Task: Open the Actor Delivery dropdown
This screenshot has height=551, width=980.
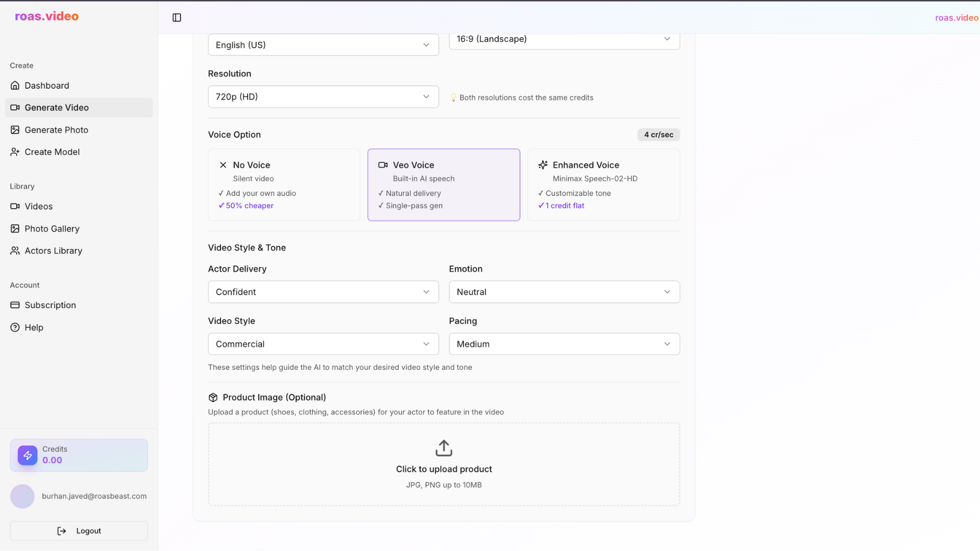Action: pos(323,292)
